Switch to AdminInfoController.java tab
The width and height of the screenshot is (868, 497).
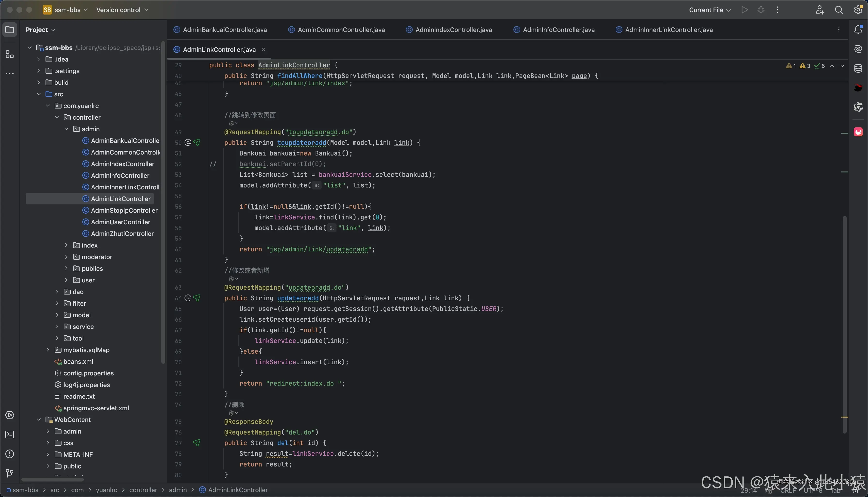pos(558,30)
